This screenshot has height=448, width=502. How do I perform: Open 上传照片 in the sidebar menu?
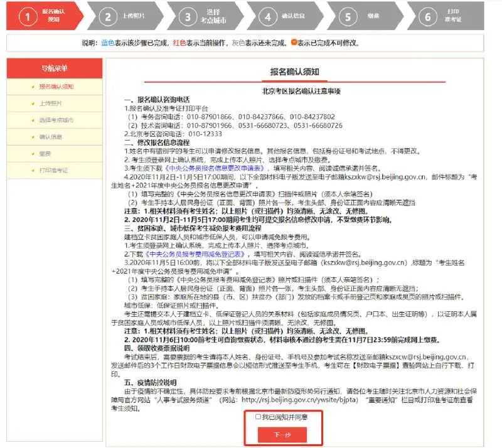[x=50, y=103]
